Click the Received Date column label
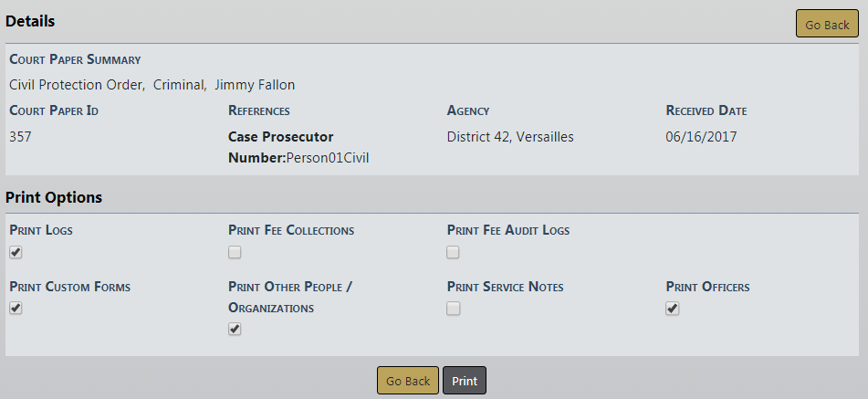Viewport: 868px width, 399px height. (706, 110)
